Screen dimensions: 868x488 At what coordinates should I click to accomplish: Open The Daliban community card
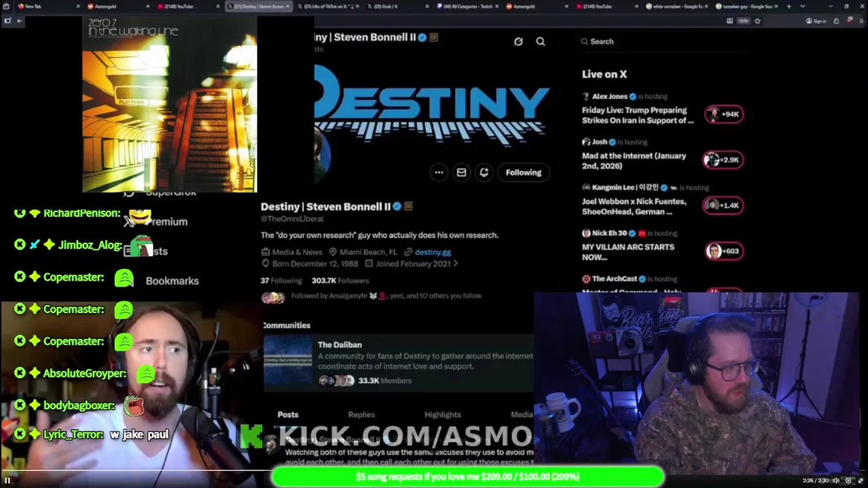pyautogui.click(x=399, y=363)
